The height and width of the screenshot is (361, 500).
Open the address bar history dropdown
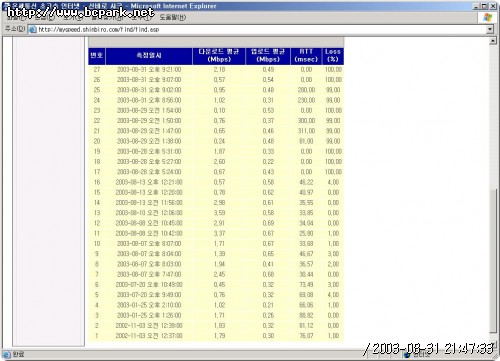tap(489, 29)
